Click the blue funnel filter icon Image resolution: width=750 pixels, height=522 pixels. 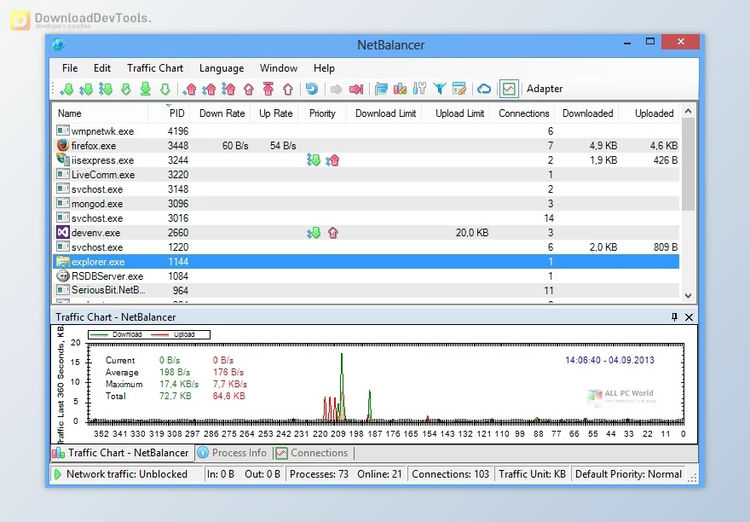[x=439, y=89]
